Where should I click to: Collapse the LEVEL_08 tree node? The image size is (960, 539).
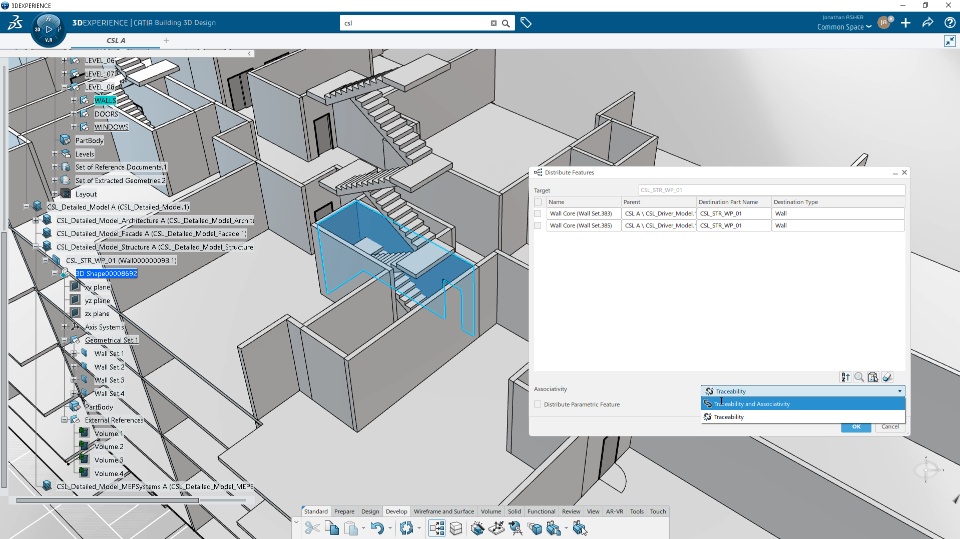point(64,87)
